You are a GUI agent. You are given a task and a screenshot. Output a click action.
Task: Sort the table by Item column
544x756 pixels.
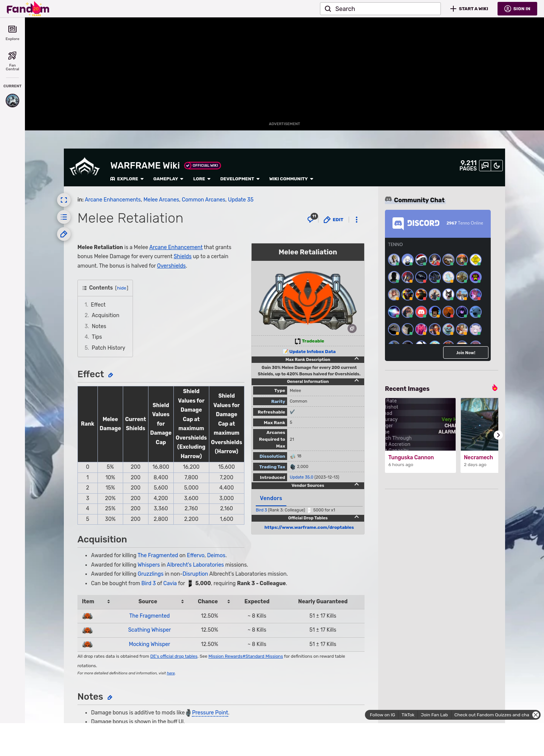point(108,601)
